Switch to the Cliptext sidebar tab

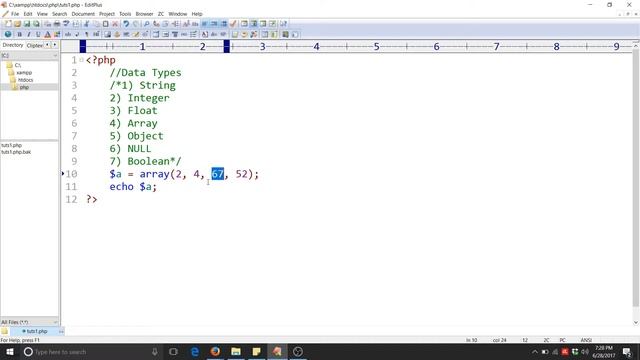[x=35, y=45]
